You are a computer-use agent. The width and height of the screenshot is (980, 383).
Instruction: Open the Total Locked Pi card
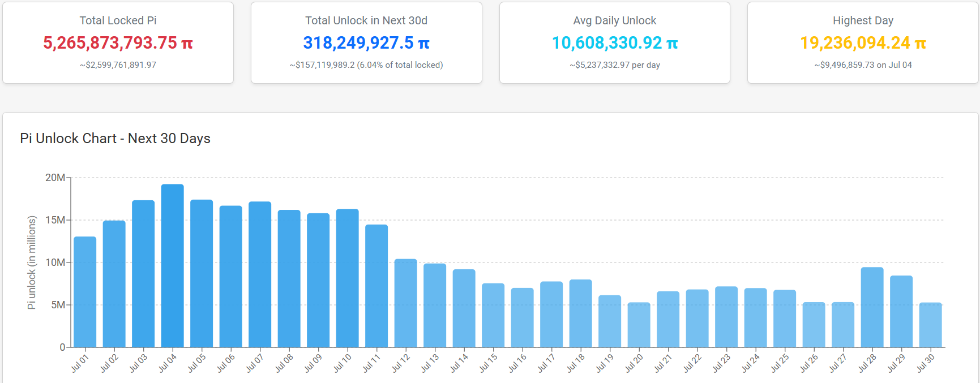click(x=118, y=43)
